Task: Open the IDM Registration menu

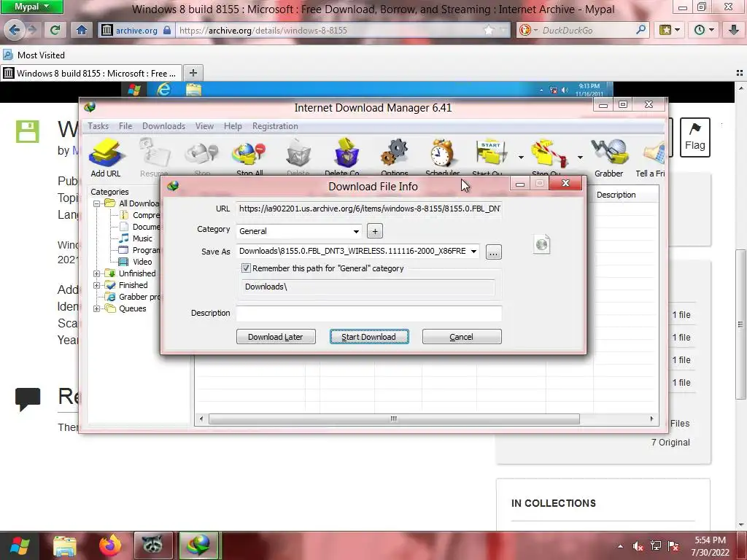Action: click(275, 126)
